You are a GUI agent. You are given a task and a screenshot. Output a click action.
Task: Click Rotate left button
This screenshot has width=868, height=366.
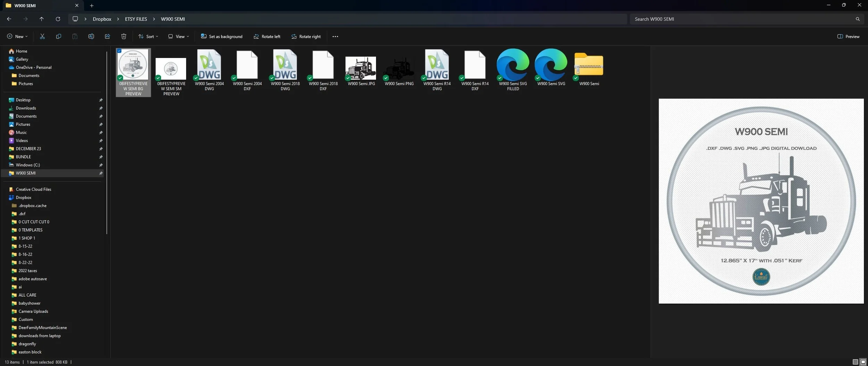pyautogui.click(x=267, y=36)
